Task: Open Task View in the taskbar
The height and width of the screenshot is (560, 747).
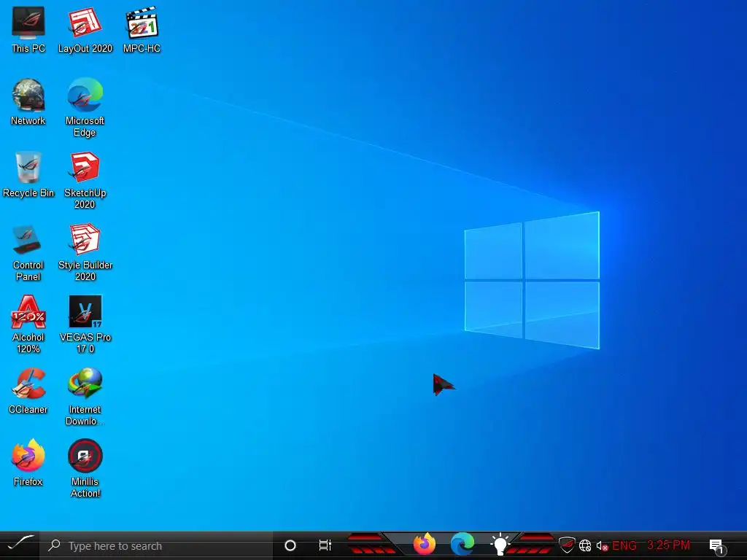Action: 325,545
